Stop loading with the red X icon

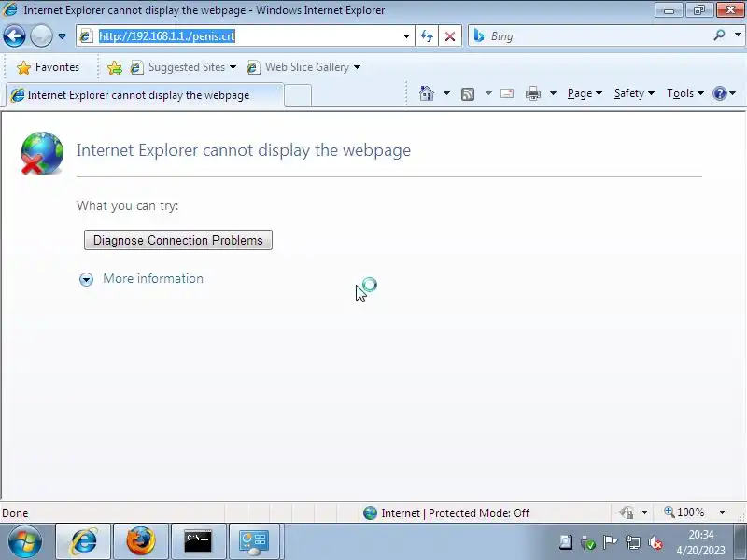coord(450,36)
